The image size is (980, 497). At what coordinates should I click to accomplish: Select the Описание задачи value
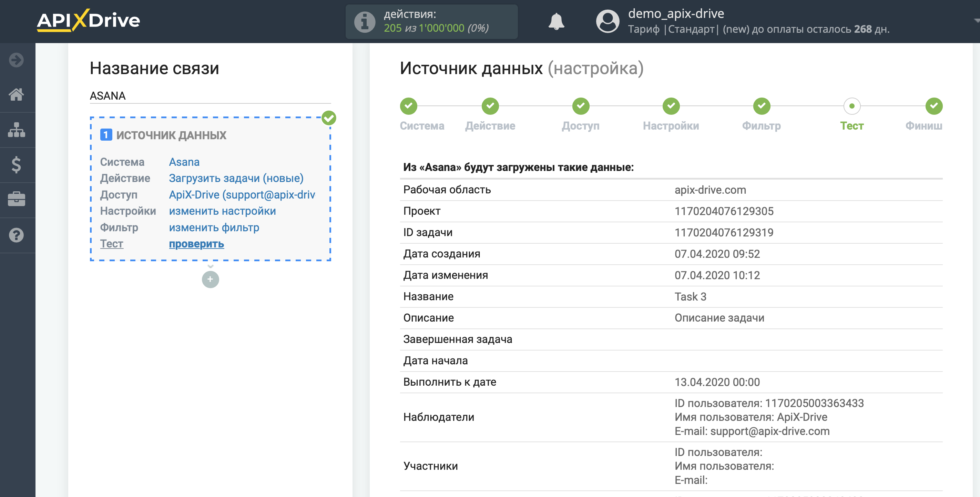(x=719, y=317)
